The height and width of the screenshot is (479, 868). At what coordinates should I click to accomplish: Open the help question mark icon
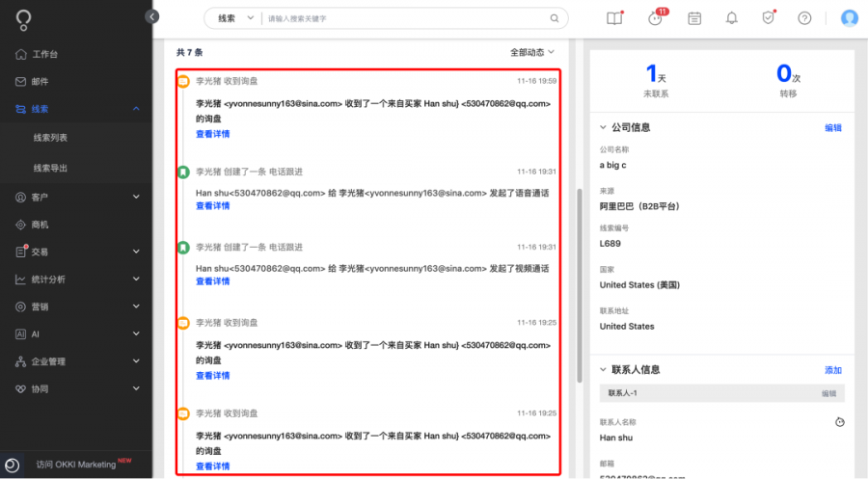click(x=804, y=18)
